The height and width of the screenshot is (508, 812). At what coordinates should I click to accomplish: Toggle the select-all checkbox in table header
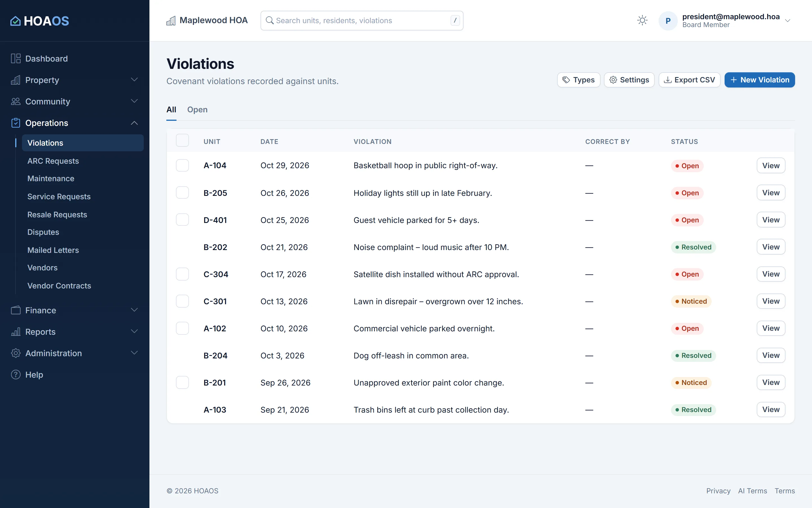[182, 141]
